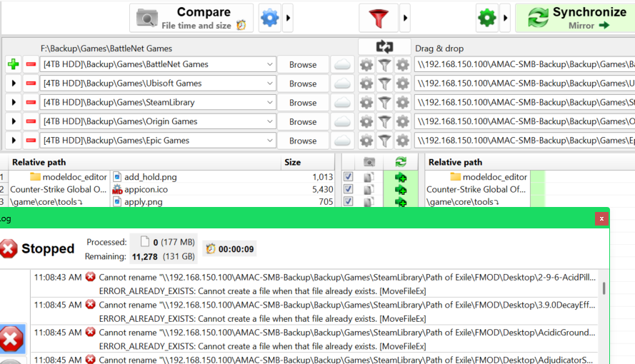Expand the filter options arrow
The height and width of the screenshot is (364, 635).
click(x=405, y=18)
